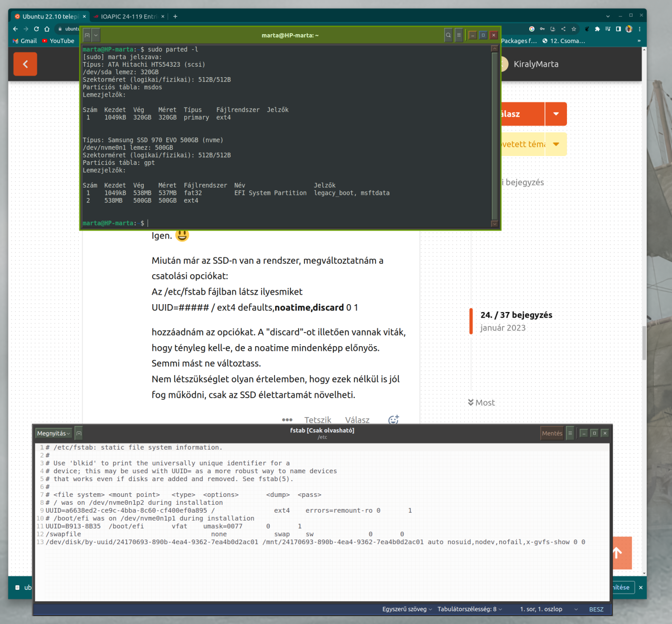Screen dimensions: 672x624
Task: Add an emoji reaction to the post
Action: coord(393,419)
